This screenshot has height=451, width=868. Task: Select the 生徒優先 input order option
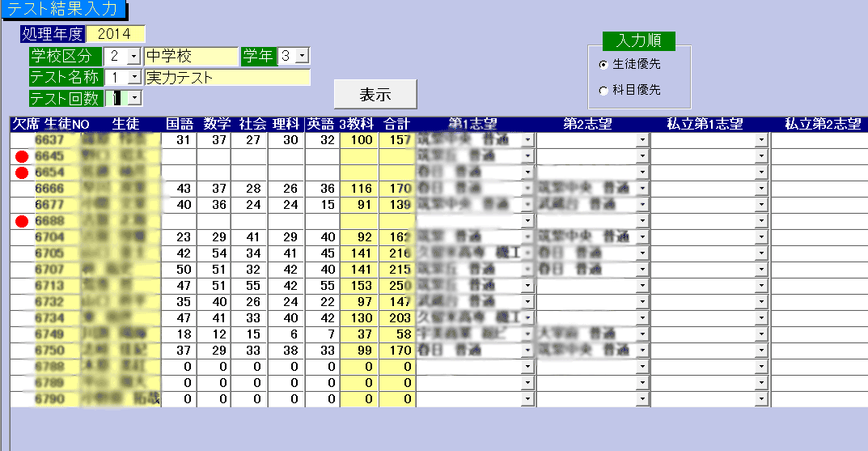pyautogui.click(x=603, y=65)
